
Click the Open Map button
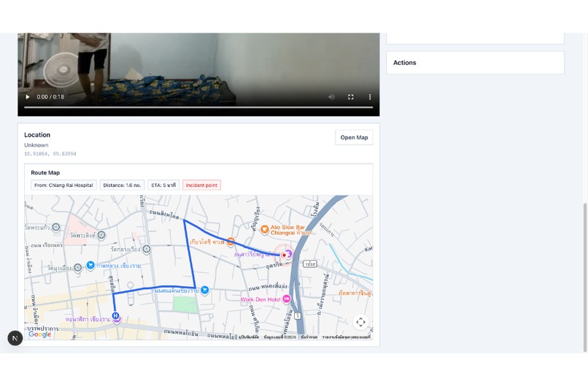click(354, 137)
